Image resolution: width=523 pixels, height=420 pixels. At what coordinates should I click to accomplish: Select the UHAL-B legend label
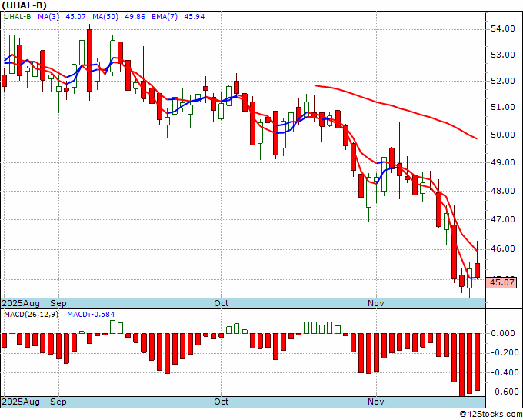pyautogui.click(x=18, y=17)
